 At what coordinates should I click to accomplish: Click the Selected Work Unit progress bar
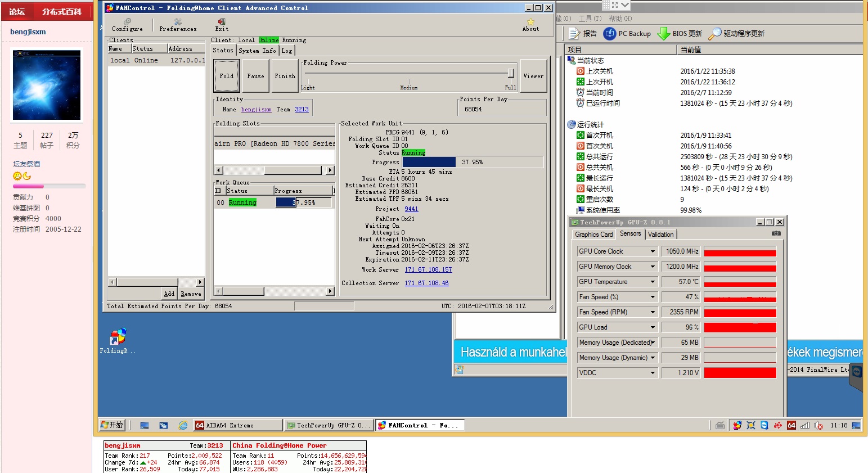(x=473, y=162)
